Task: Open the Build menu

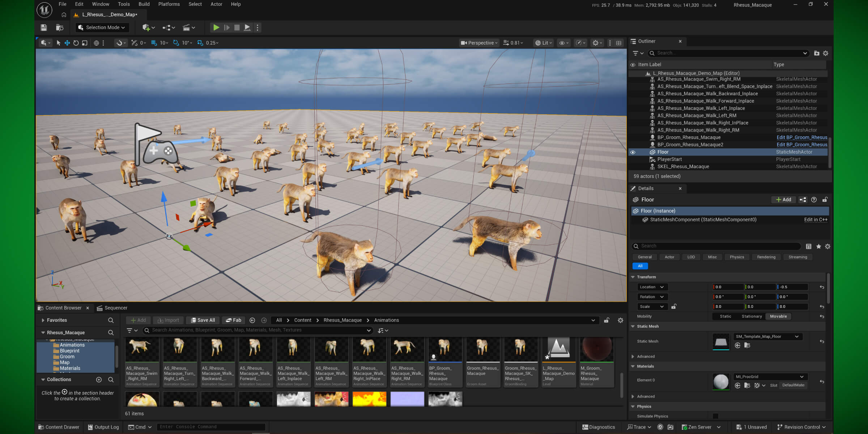Action: pyautogui.click(x=144, y=4)
